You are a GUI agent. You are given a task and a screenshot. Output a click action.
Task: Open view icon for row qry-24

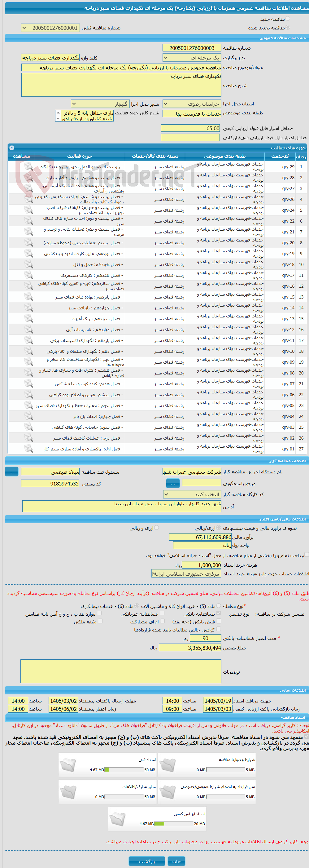(x=28, y=210)
